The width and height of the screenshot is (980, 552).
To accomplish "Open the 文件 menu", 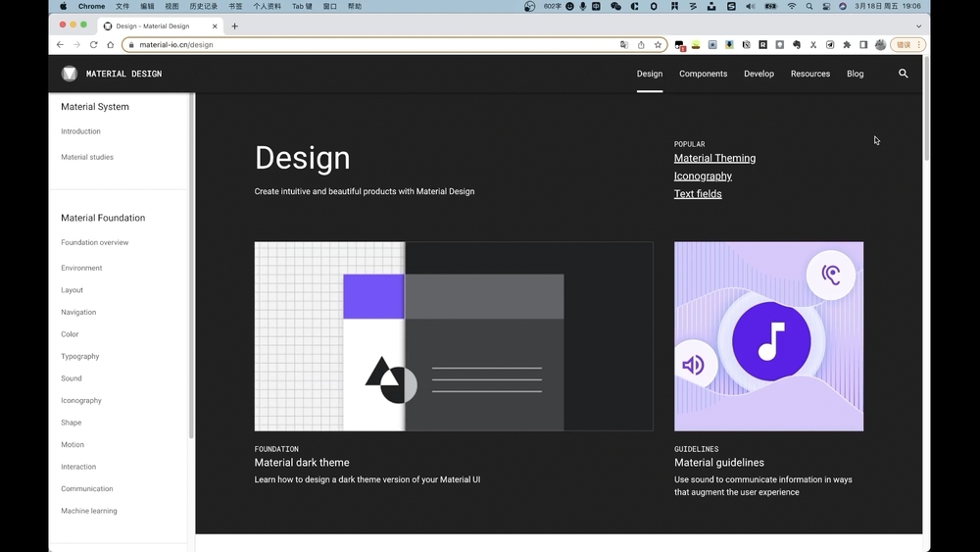I will (x=122, y=6).
